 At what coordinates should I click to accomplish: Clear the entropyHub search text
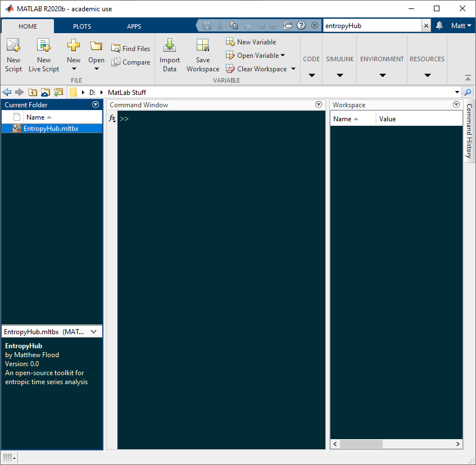(x=426, y=26)
